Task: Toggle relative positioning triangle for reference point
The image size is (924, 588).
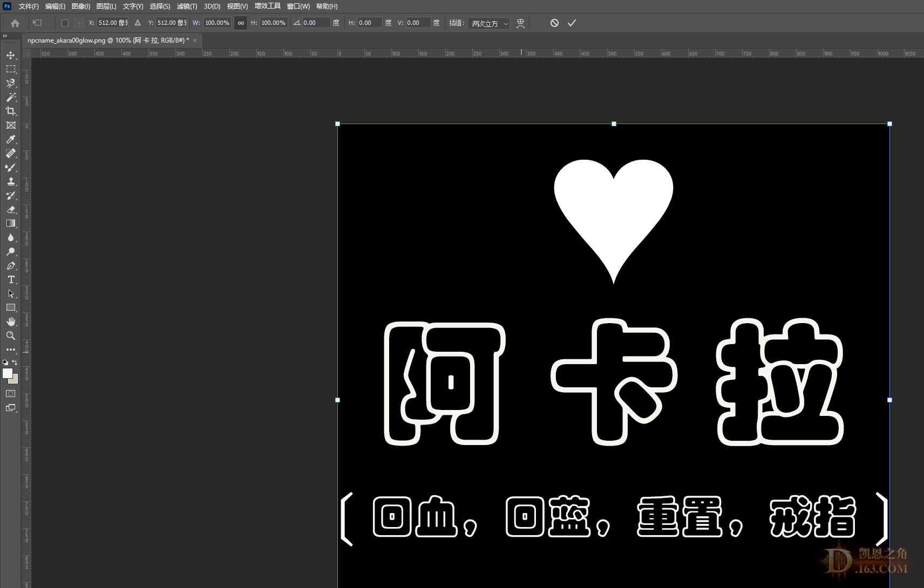Action: pyautogui.click(x=138, y=23)
